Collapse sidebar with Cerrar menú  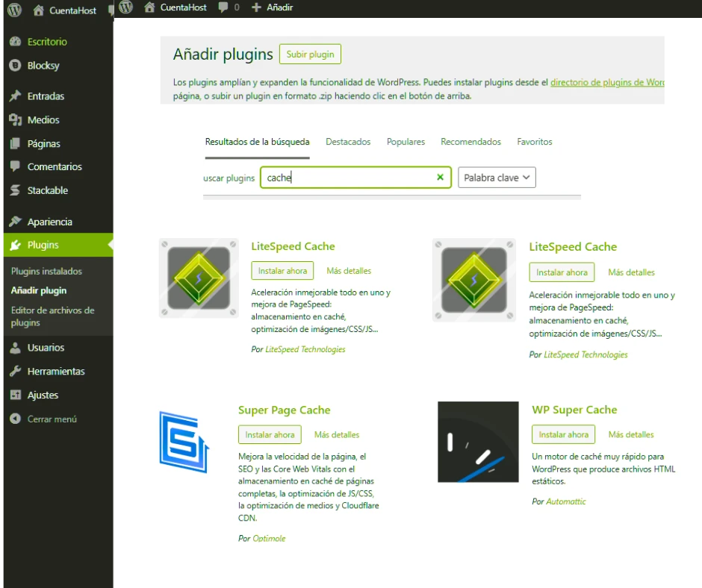click(x=14, y=419)
